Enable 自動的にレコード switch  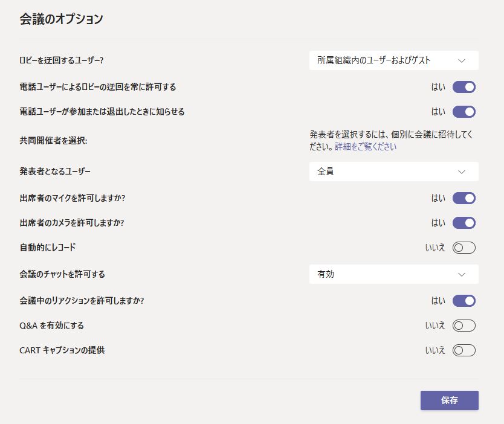coord(464,248)
